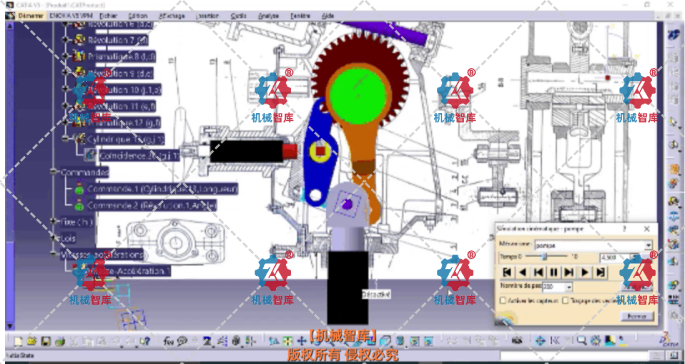Viewport: 685px width, 364px height.
Task: Click the Nombre de pas value field
Action: (553, 287)
